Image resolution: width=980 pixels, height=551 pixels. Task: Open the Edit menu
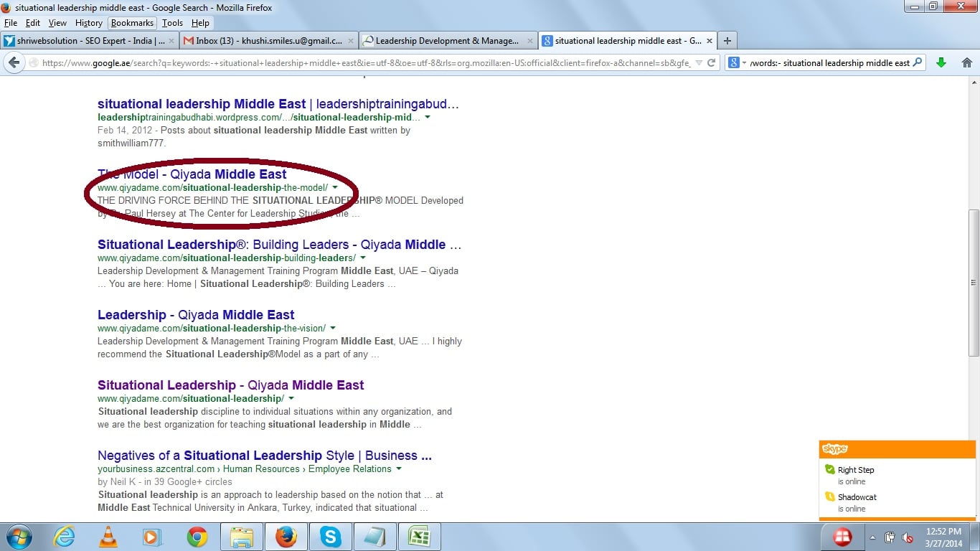pyautogui.click(x=33, y=23)
